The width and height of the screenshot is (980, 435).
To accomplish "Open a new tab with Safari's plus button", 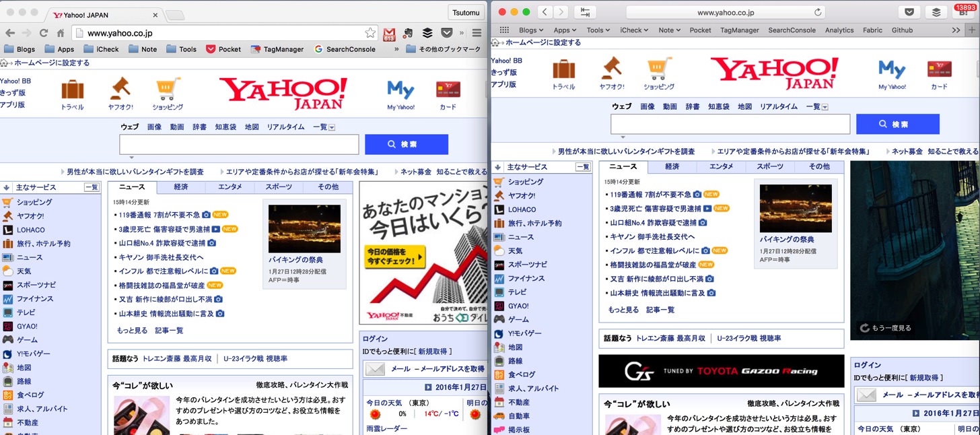I will pyautogui.click(x=972, y=30).
